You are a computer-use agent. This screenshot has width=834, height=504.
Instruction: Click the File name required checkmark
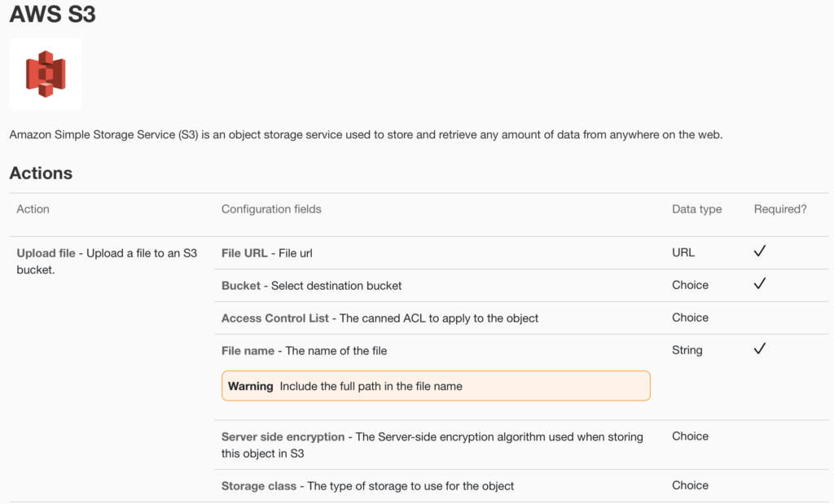(759, 349)
